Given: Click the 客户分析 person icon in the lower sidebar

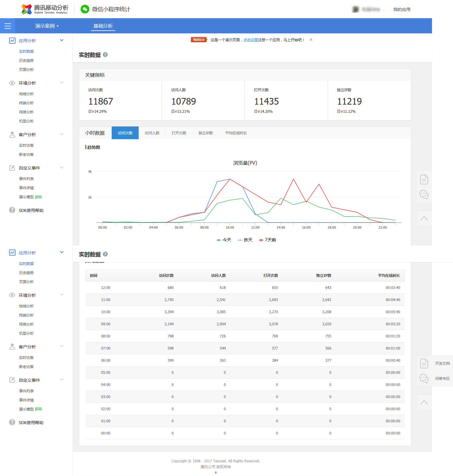Looking at the screenshot, I should tap(12, 347).
